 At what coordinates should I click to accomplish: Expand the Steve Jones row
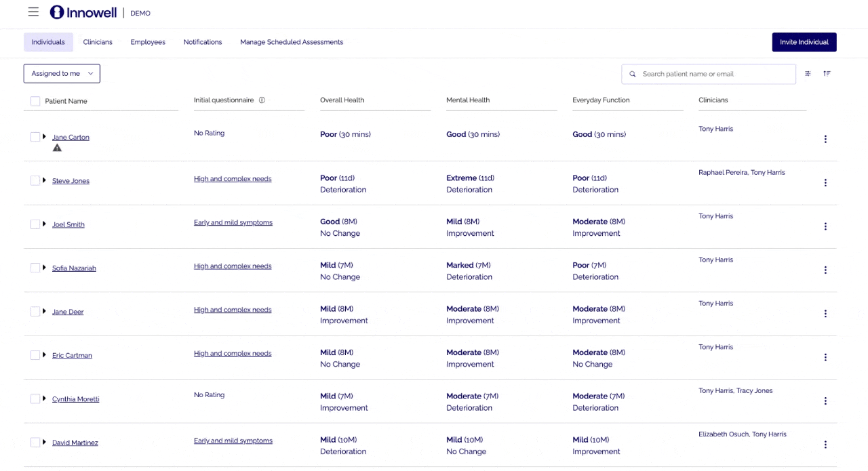pyautogui.click(x=45, y=180)
